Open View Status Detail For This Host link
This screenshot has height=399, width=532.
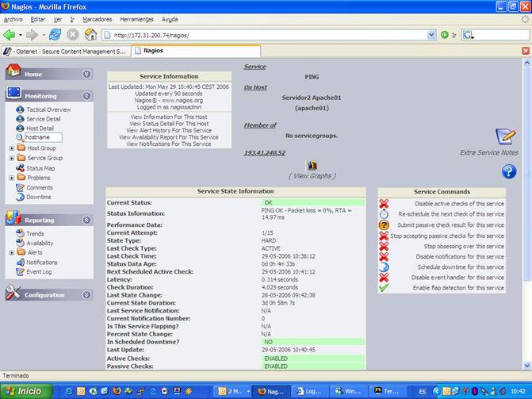coord(169,124)
